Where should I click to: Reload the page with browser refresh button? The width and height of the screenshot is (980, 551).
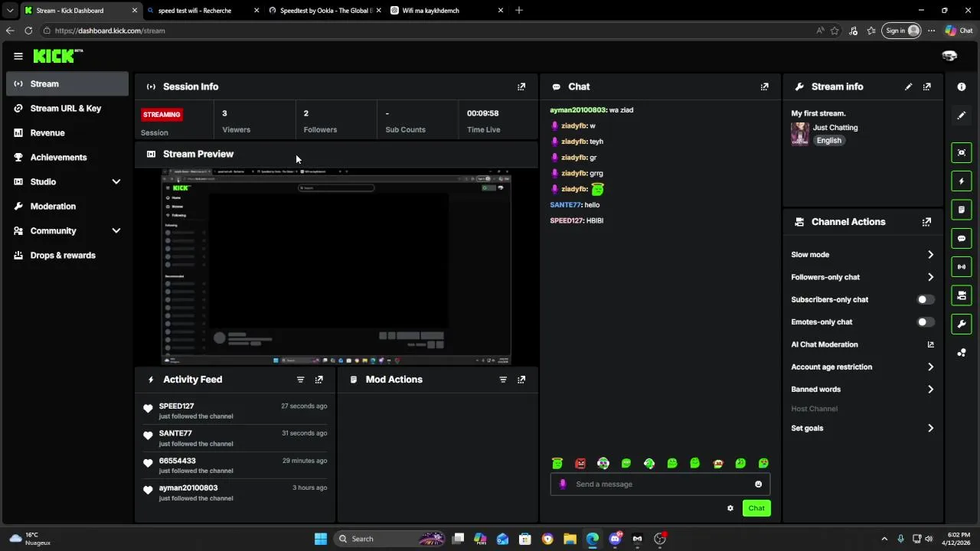28,31
